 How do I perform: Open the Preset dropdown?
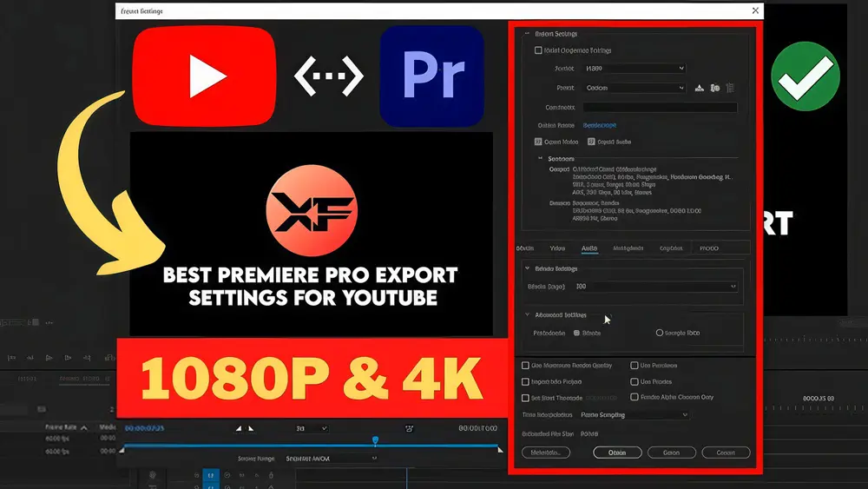[635, 88]
